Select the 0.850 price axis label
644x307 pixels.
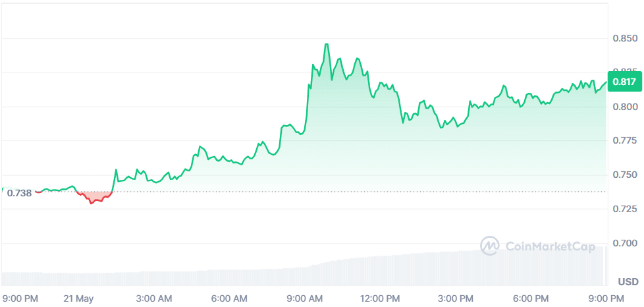pos(624,38)
